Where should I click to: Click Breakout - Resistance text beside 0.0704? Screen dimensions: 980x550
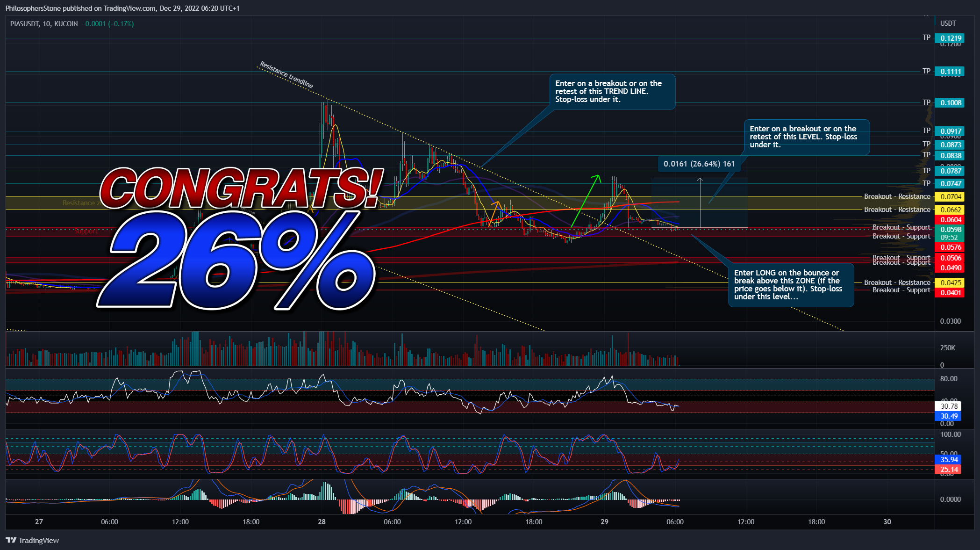tap(897, 196)
